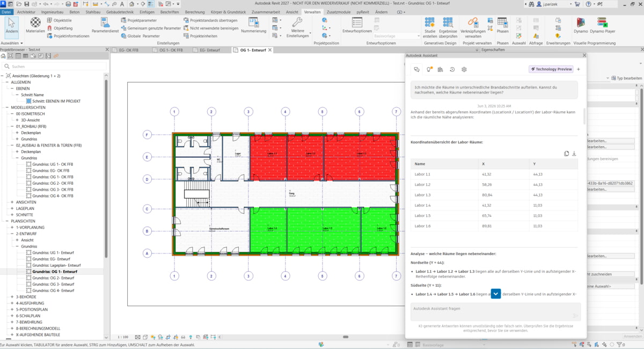
Task: Switch to the EG- OK FFB view tab
Action: (x=129, y=50)
